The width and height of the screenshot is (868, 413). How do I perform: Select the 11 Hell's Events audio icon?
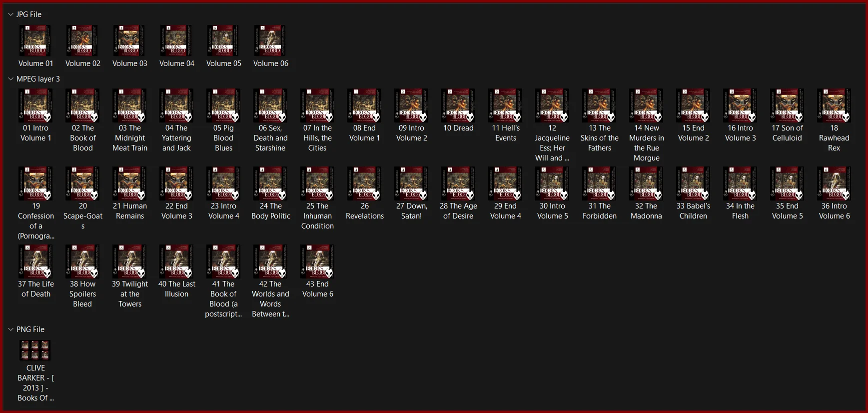[x=505, y=105]
